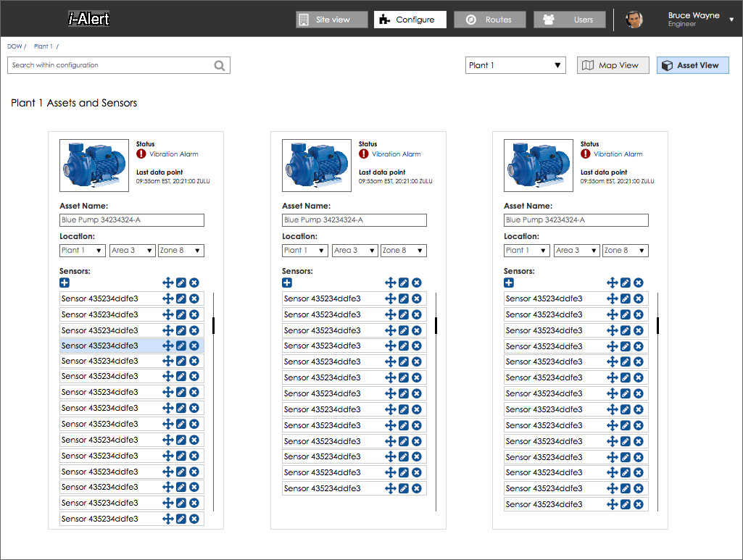Viewport: 743px width, 560px height.
Task: Click the magnifier icon in the configuration search box
Action: (x=220, y=65)
